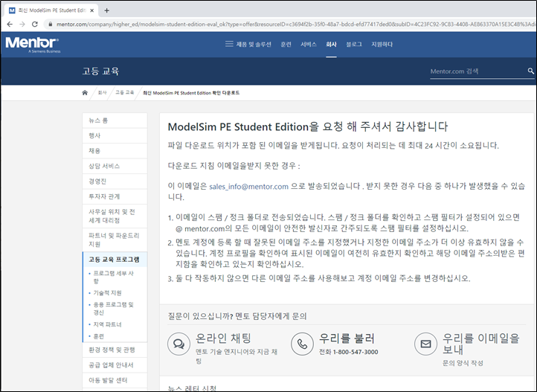Select 뉴스 룸 in sidebar

(x=115, y=121)
